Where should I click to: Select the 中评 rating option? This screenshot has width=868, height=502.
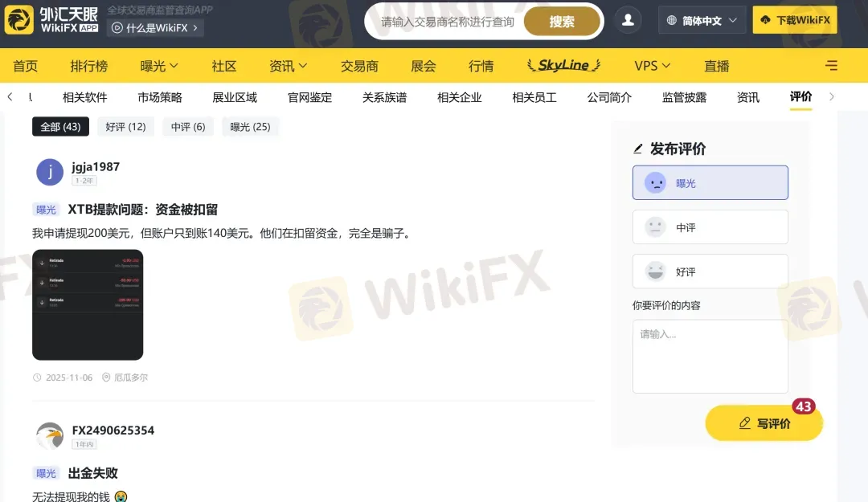pyautogui.click(x=710, y=227)
